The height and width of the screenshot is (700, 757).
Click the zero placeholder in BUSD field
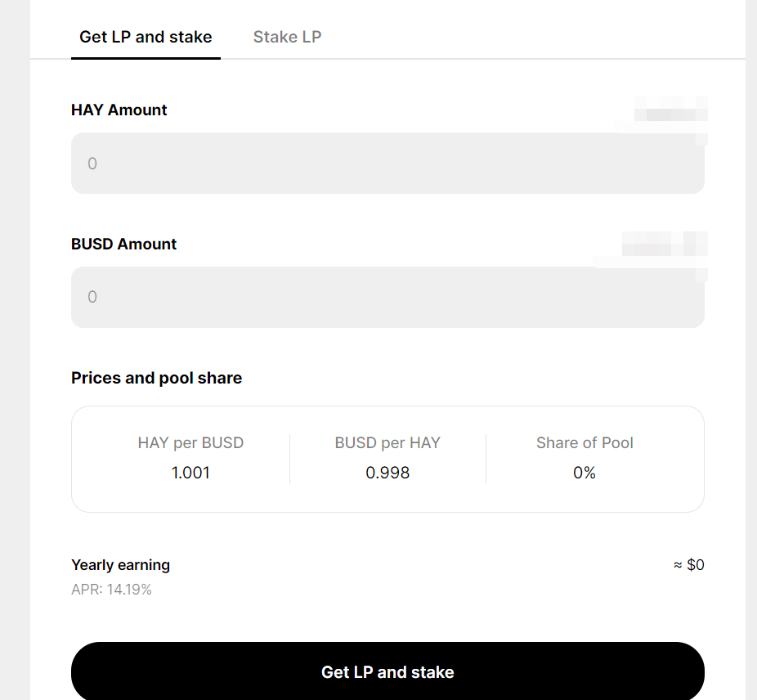point(92,296)
